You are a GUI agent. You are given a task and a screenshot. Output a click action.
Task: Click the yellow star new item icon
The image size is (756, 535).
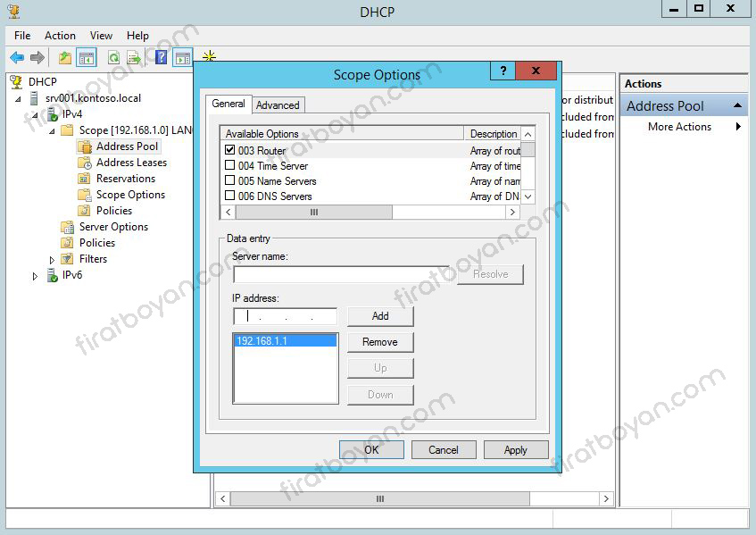(x=209, y=56)
